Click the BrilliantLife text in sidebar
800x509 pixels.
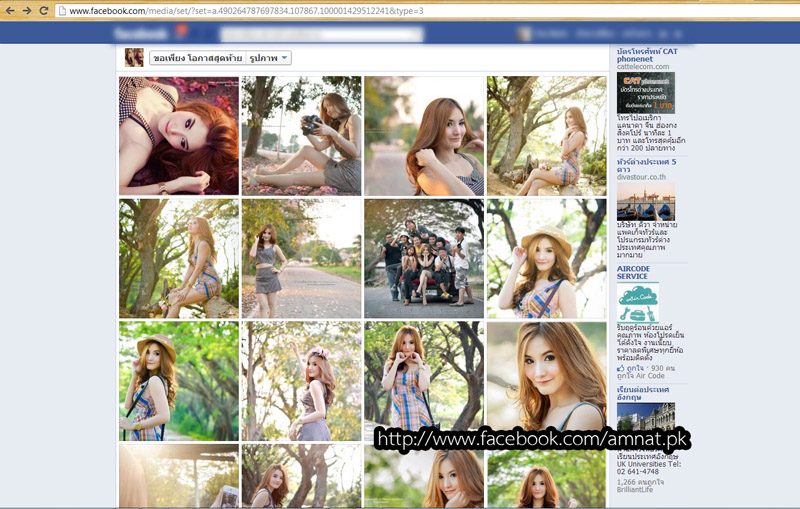pos(635,490)
